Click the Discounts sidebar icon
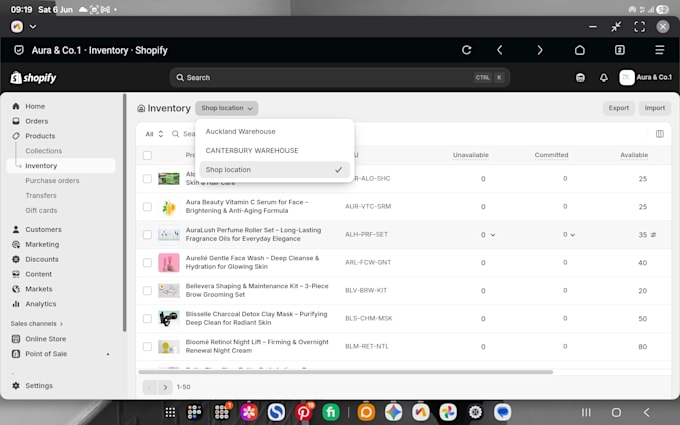The image size is (680, 425). pyautogui.click(x=16, y=259)
